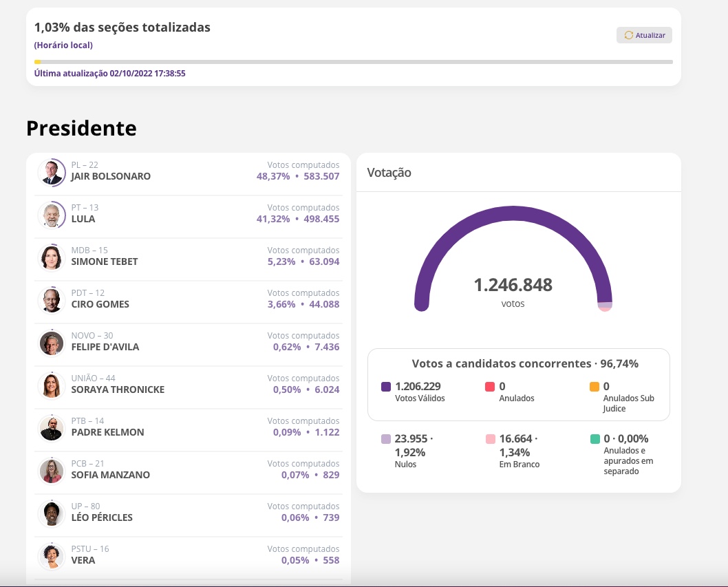Click Sofia Manzano's candidate photo
The image size is (728, 587).
tap(51, 471)
